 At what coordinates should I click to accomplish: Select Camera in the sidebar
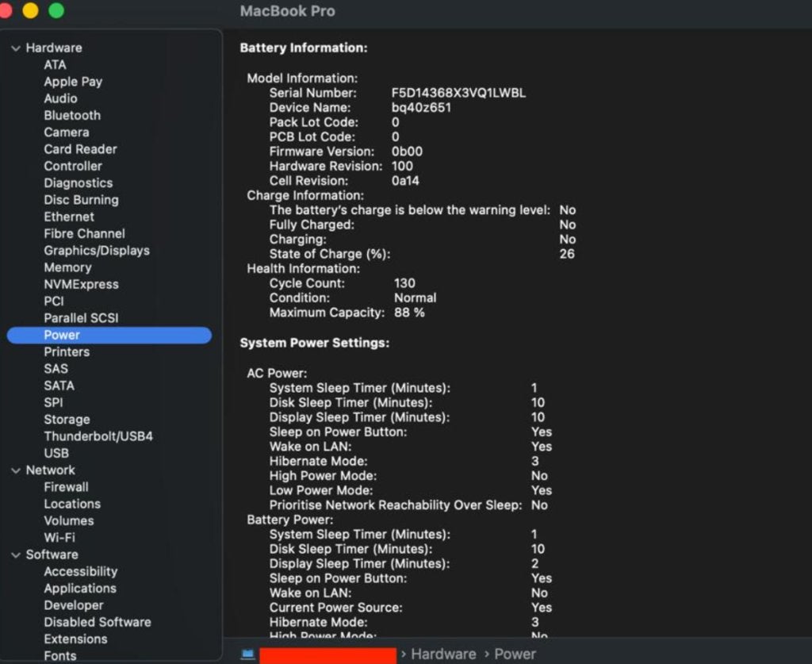click(67, 132)
